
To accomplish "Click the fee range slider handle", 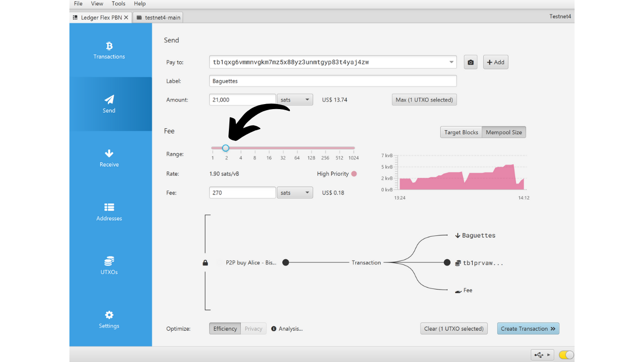I will click(x=225, y=148).
